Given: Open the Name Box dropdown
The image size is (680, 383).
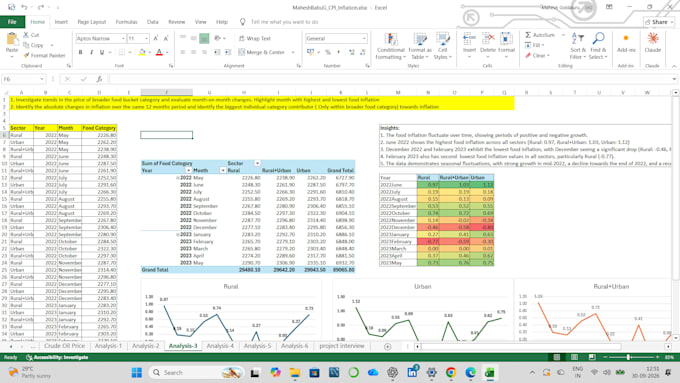Looking at the screenshot, I should click(42, 79).
